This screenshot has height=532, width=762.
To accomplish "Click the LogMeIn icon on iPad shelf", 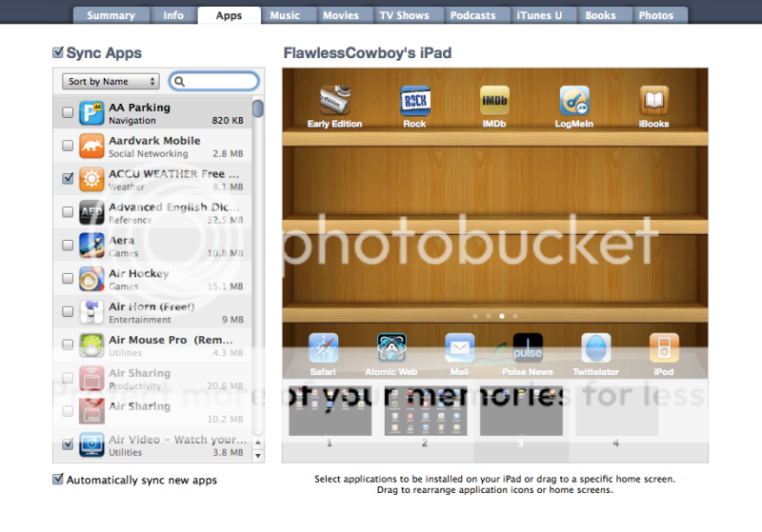I will (574, 101).
